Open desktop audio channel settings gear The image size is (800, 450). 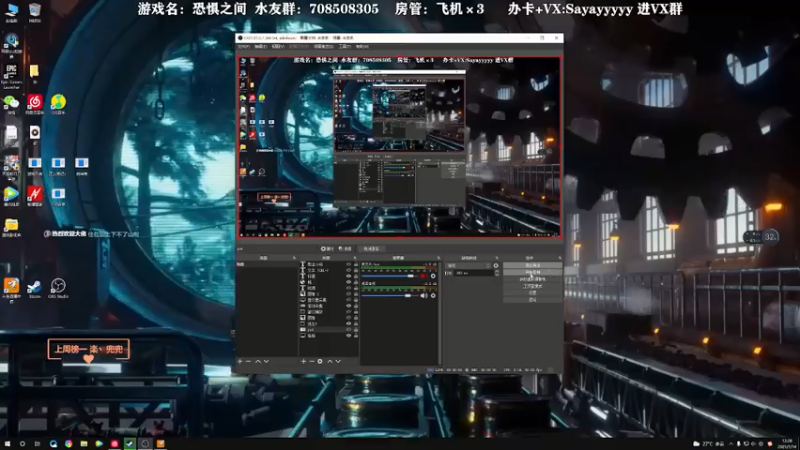pyautogui.click(x=433, y=295)
